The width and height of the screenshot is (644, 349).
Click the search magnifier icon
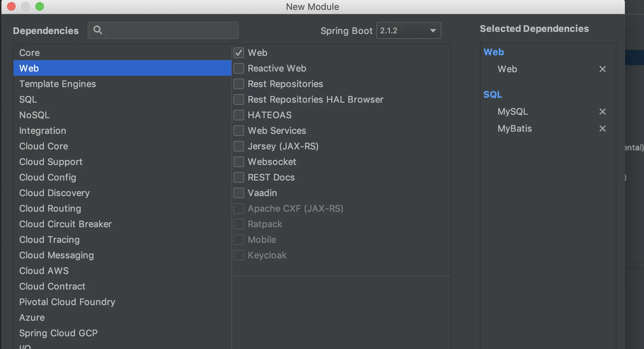[x=98, y=30]
